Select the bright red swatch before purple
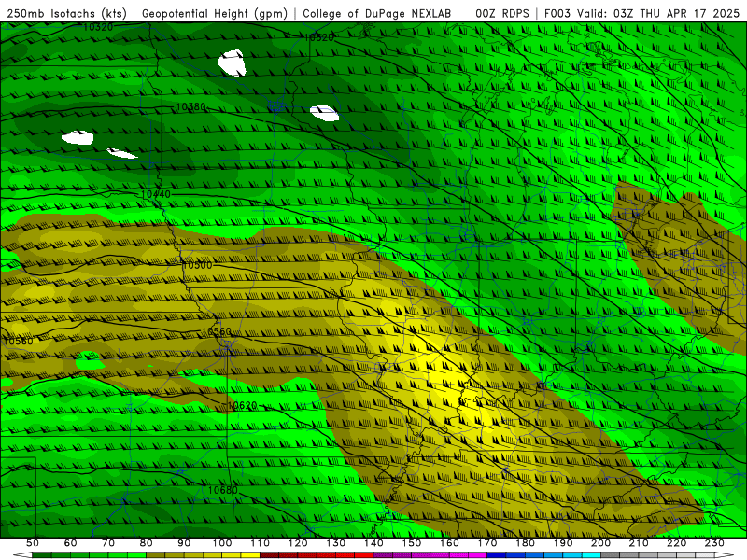 click(x=364, y=554)
